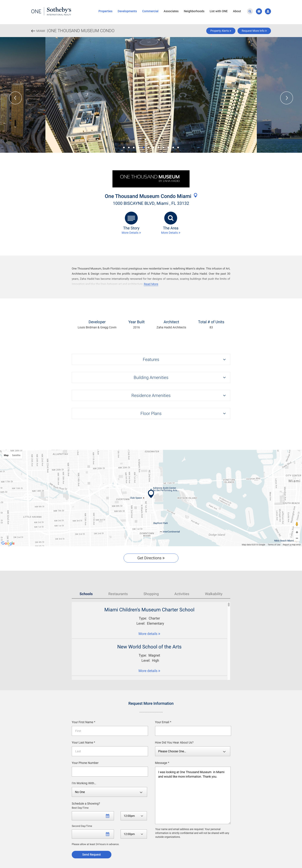Click Report a map error link
This screenshot has height=868, width=302.
(292, 545)
